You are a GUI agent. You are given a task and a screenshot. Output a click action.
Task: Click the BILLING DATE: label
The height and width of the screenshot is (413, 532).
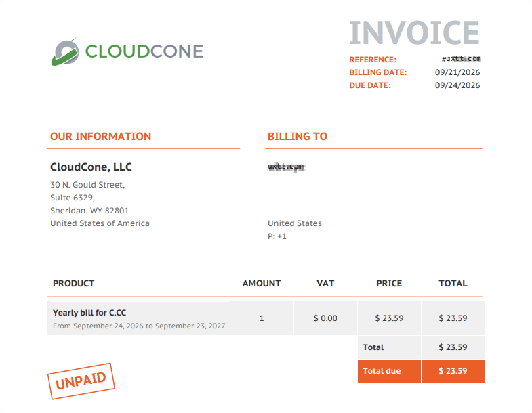[x=377, y=72]
